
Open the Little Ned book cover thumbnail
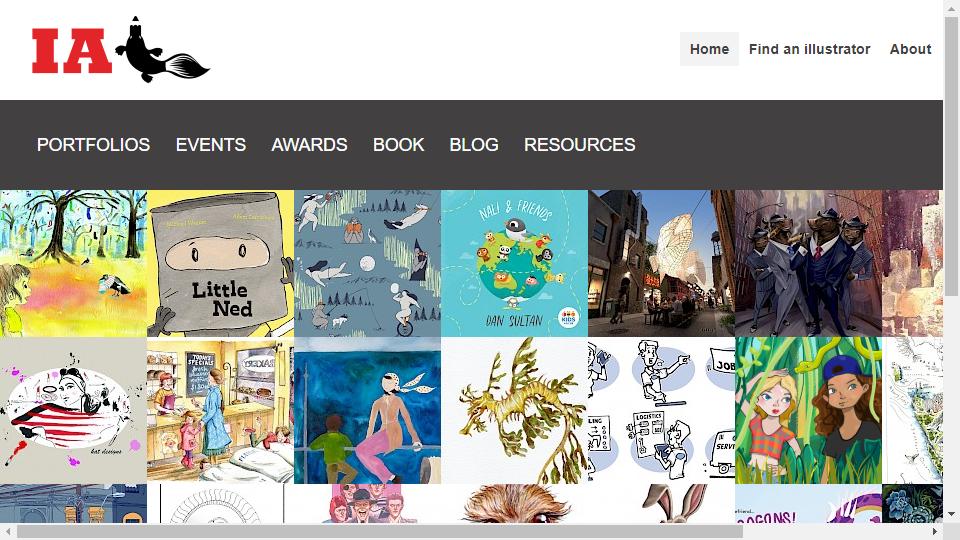(220, 263)
